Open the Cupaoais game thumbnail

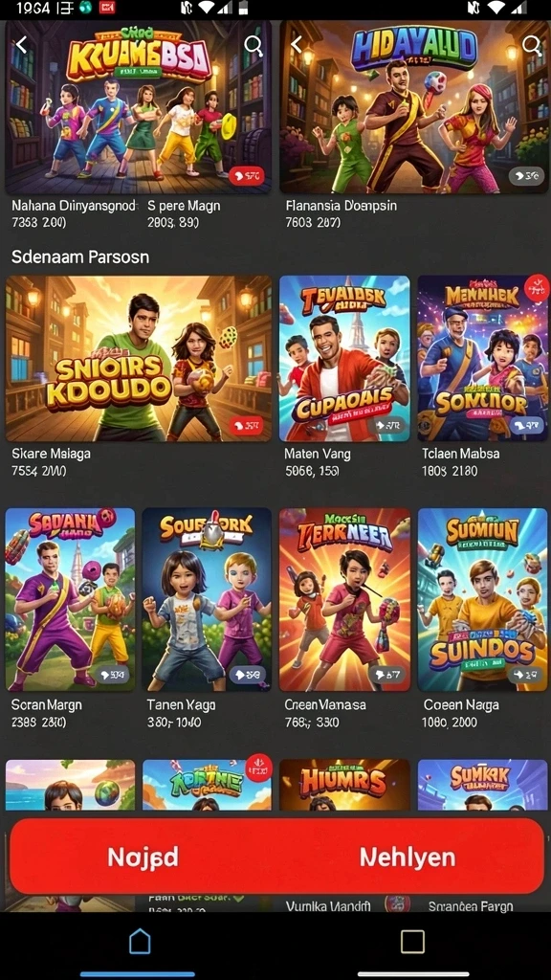[344, 359]
